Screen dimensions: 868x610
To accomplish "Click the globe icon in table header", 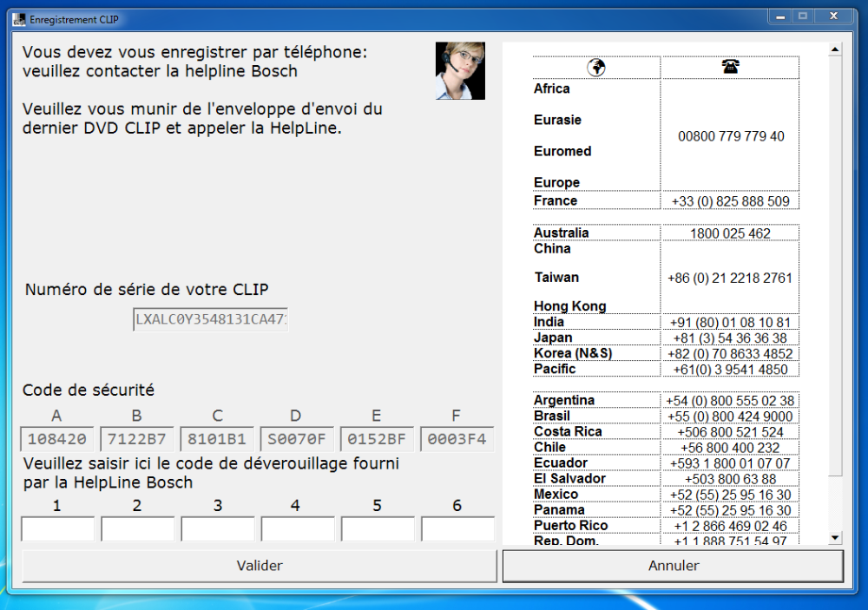I will click(x=596, y=68).
